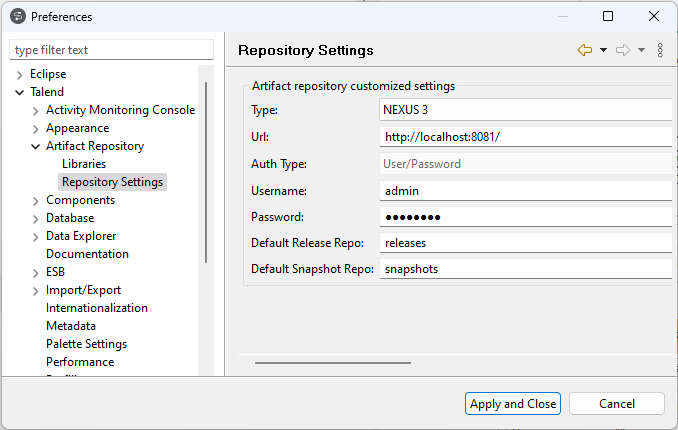Select Libraries in the preferences tree
This screenshot has height=430, width=678.
[x=84, y=164]
